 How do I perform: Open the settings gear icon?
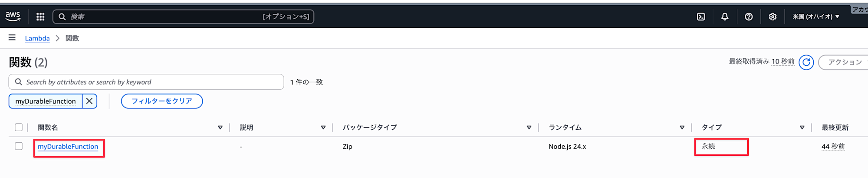click(773, 17)
